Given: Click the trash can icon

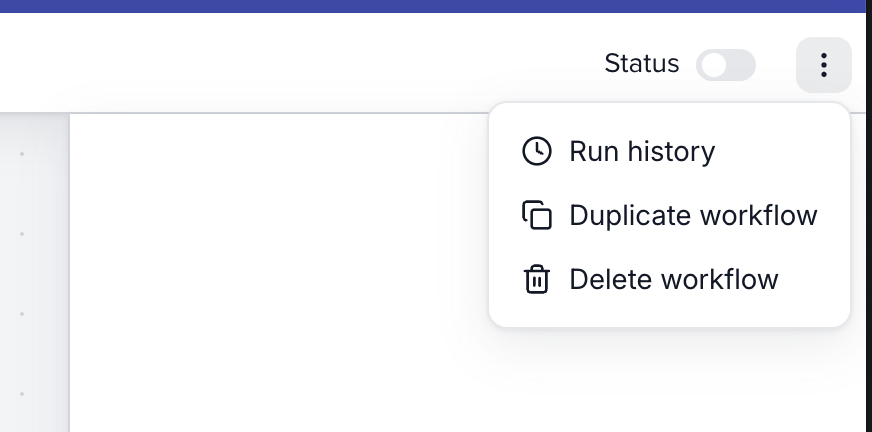Looking at the screenshot, I should 537,279.
